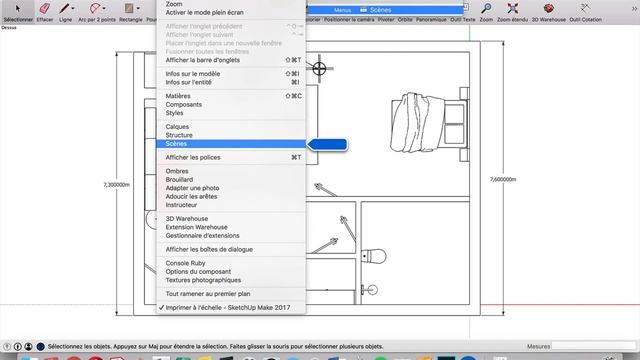
Task: Select the toilet component in the plan
Action: [x=373, y=256]
